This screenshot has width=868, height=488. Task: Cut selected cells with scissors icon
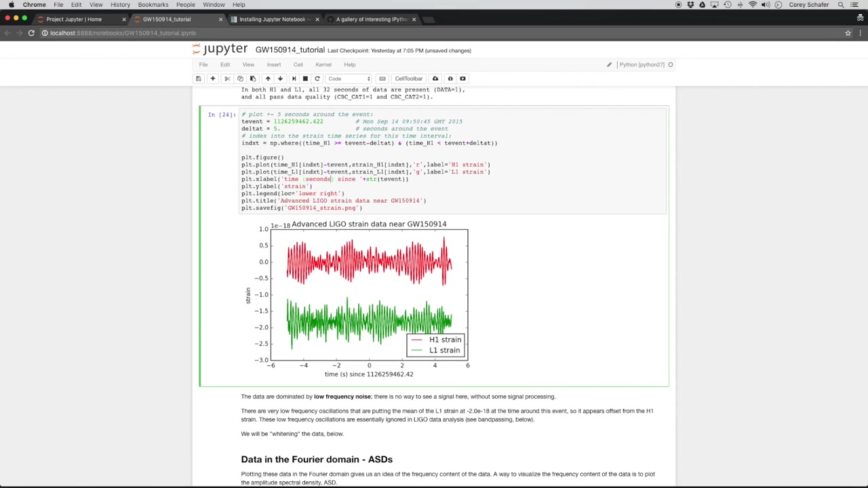pyautogui.click(x=227, y=79)
